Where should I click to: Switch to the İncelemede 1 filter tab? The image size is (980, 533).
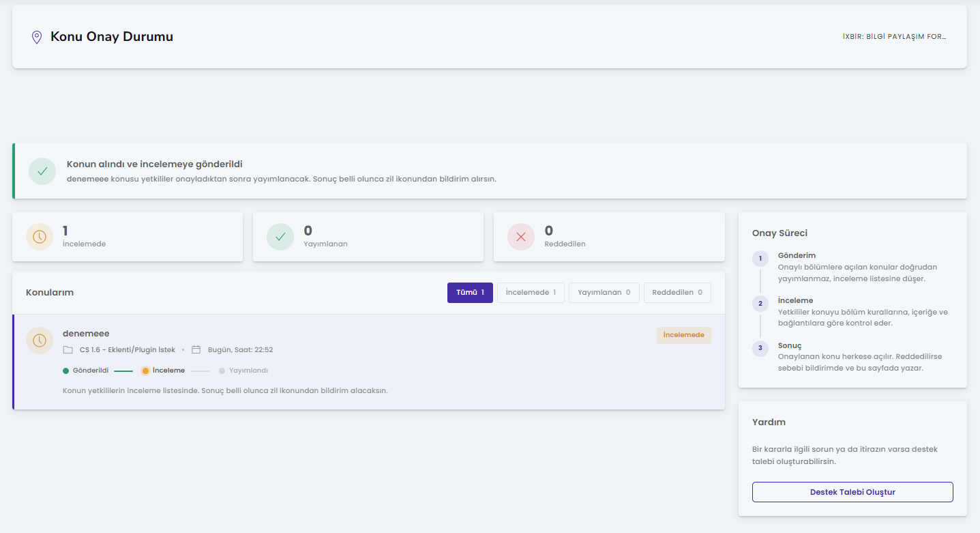pos(531,293)
